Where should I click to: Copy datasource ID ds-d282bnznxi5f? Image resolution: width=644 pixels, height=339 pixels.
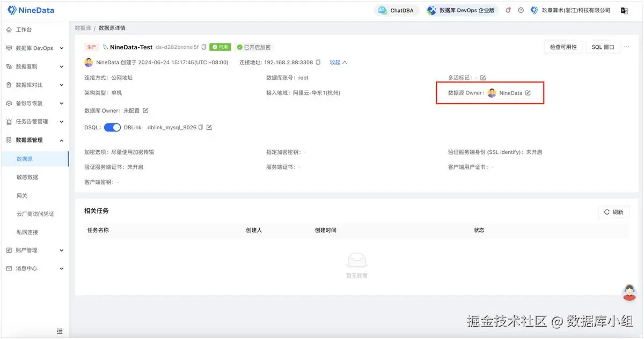coord(204,47)
